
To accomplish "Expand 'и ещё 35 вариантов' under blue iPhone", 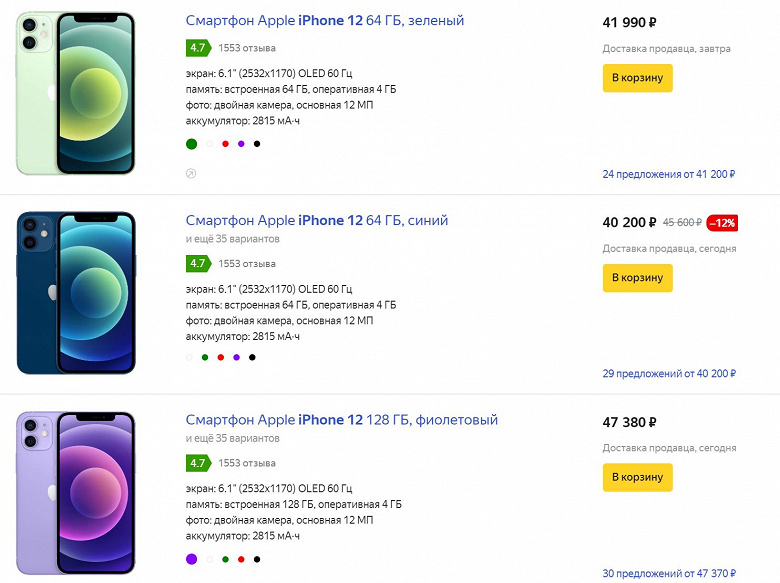I will 232,239.
